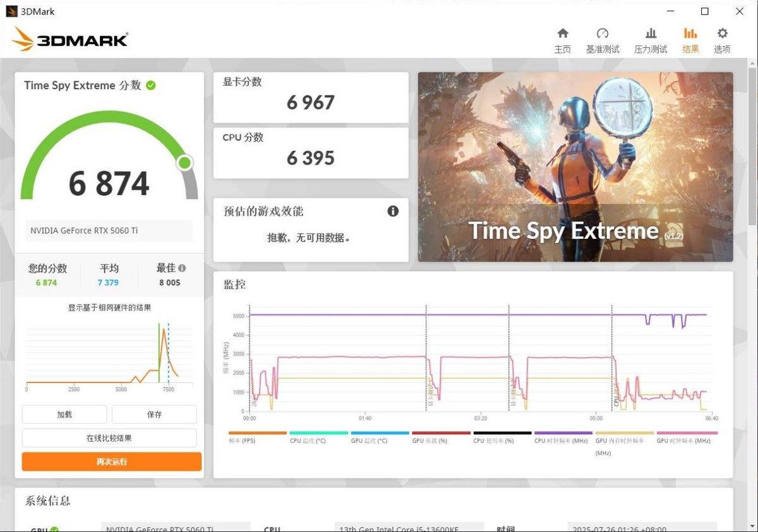Click the 加载 button

pos(64,414)
